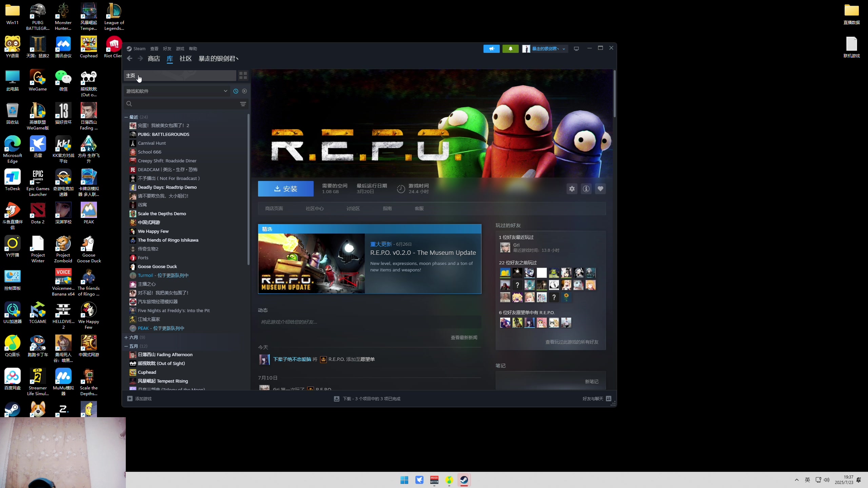
Task: Open the 查看 (View) menu
Action: [154, 49]
